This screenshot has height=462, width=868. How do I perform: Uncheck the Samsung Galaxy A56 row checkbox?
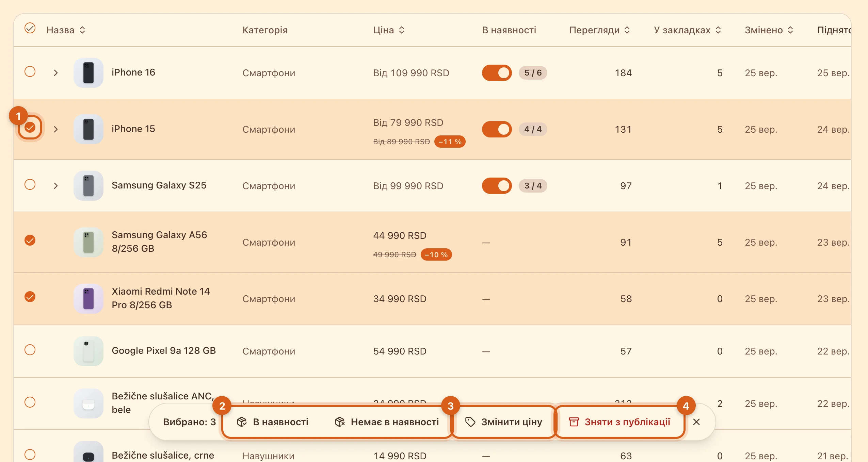[x=30, y=241]
